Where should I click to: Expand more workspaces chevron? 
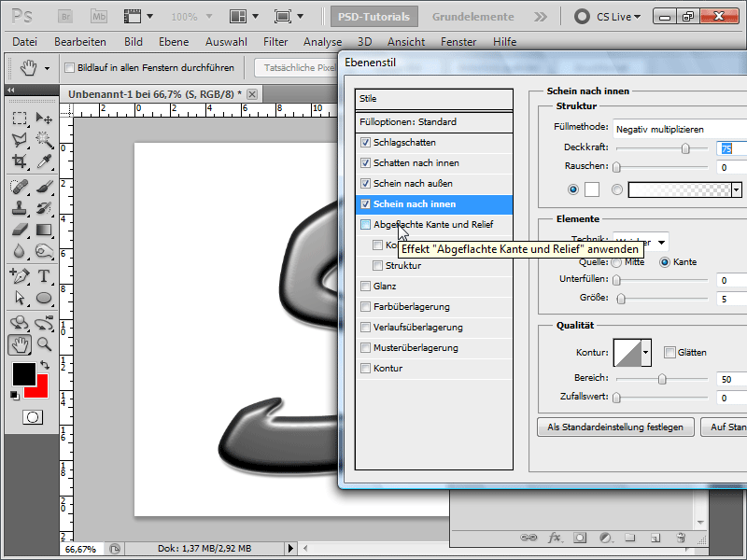point(541,17)
